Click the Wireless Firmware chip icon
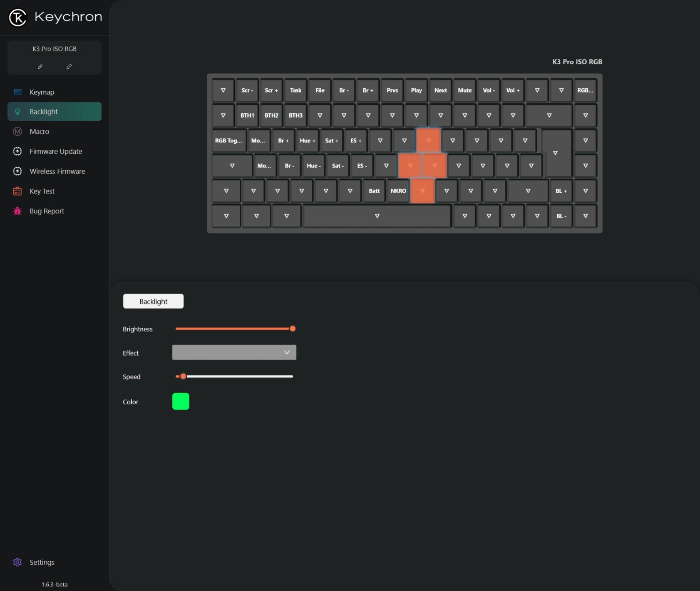This screenshot has width=700, height=591. click(x=17, y=171)
